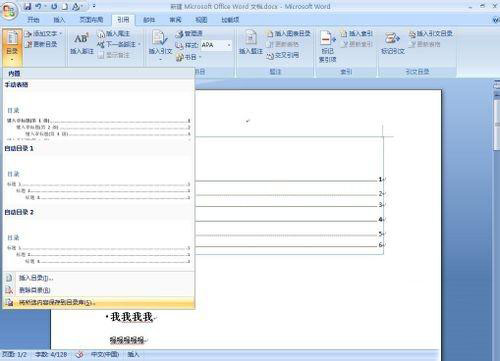Redo the last action in Quick Access

coord(54,6)
